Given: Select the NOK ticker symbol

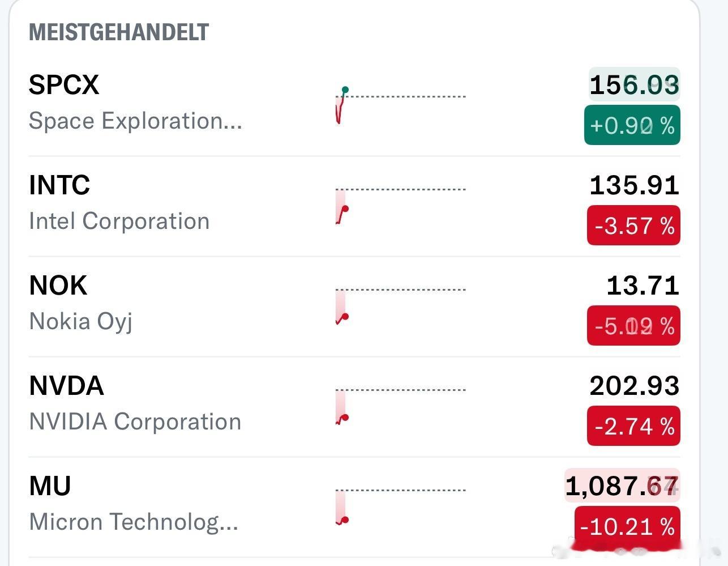Looking at the screenshot, I should (x=58, y=286).
